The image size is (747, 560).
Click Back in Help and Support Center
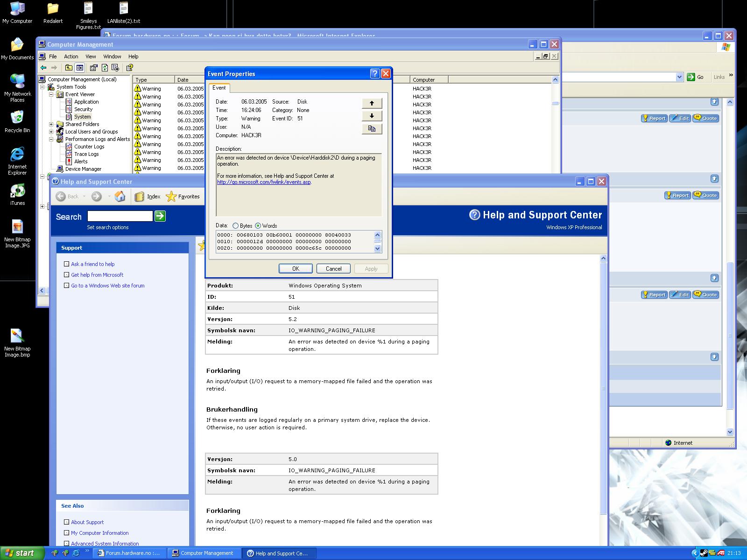tap(68, 196)
